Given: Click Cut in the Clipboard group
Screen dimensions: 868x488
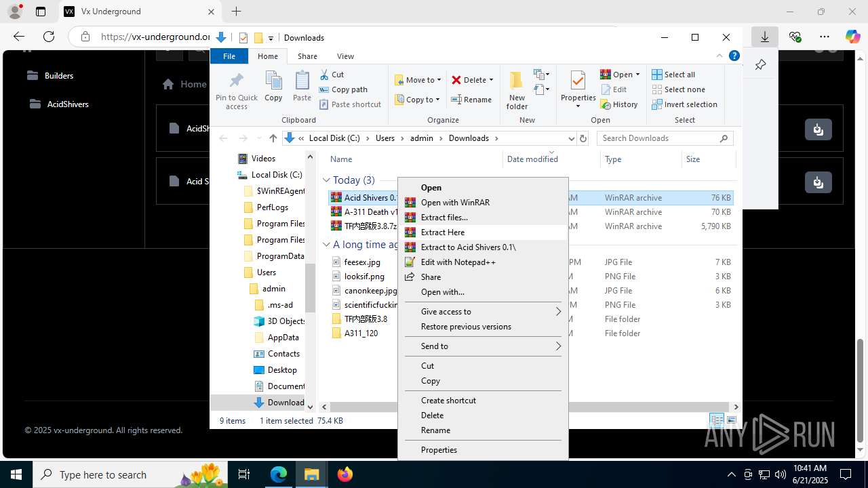Looking at the screenshot, I should [x=332, y=75].
